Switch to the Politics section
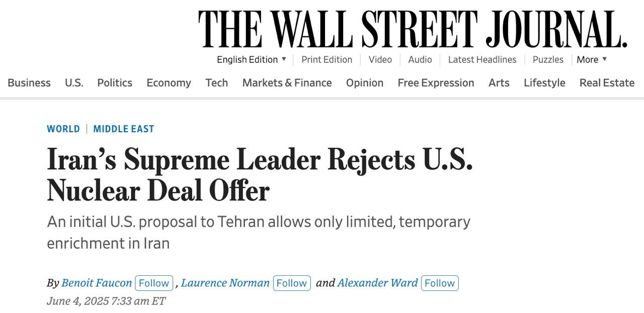The height and width of the screenshot is (313, 644). 115,83
